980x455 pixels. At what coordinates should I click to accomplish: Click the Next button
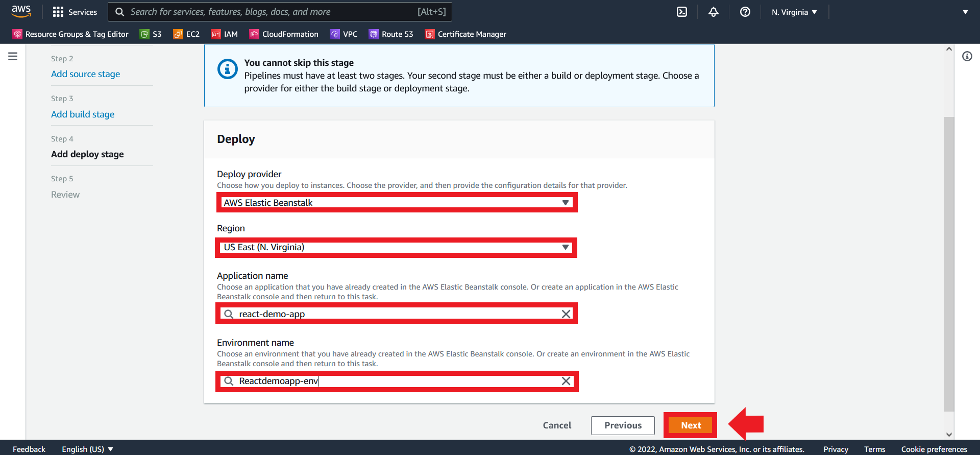[691, 425]
